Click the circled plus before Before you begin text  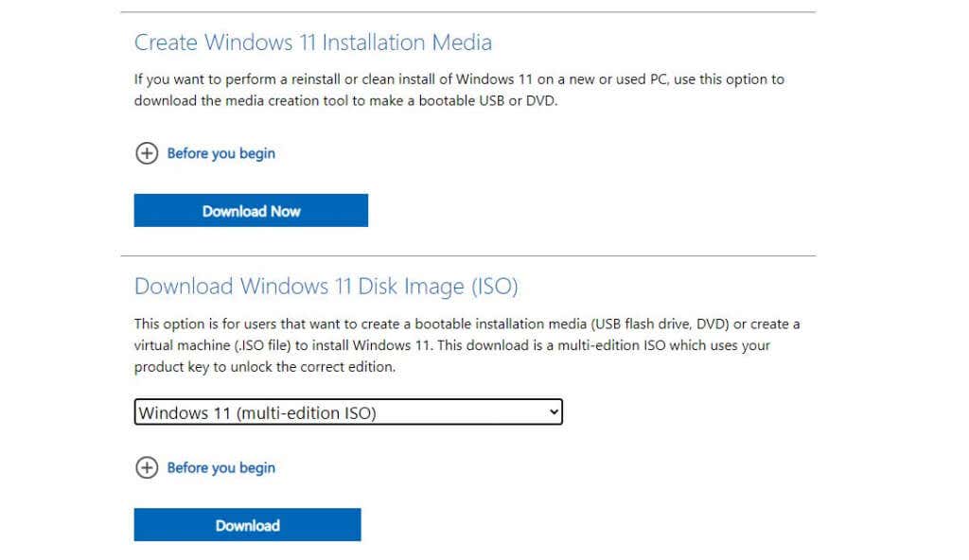coord(148,153)
